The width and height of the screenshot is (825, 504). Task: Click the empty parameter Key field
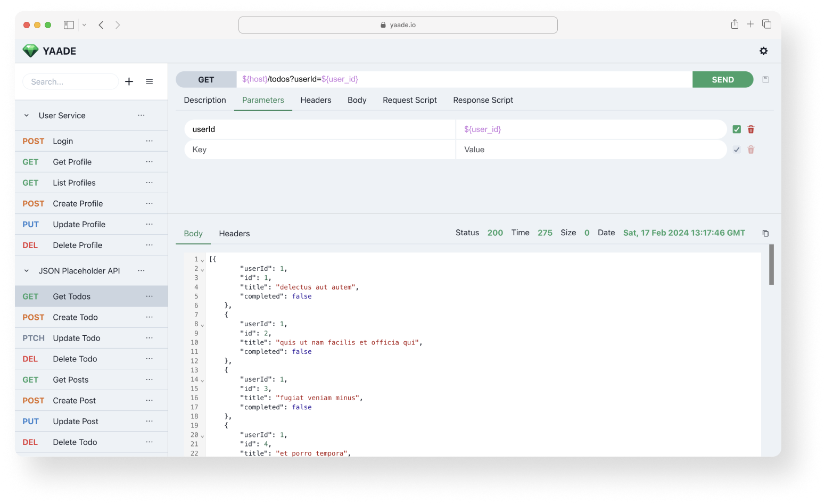pos(320,150)
